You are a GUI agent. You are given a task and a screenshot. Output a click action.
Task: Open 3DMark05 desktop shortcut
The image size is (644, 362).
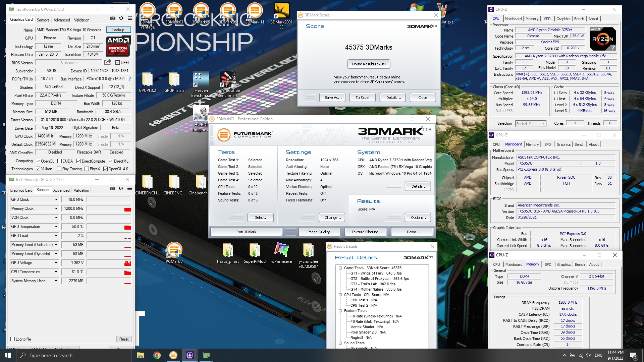(x=201, y=13)
